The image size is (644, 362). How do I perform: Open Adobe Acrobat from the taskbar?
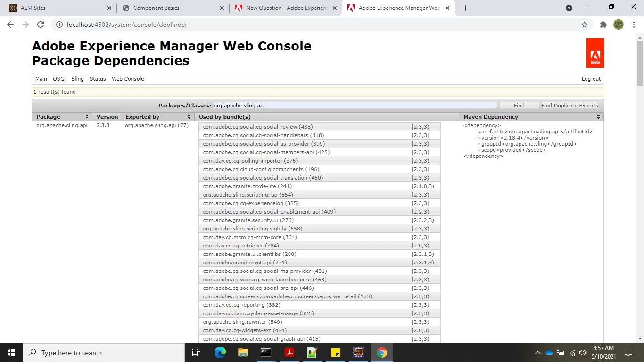tap(289, 353)
